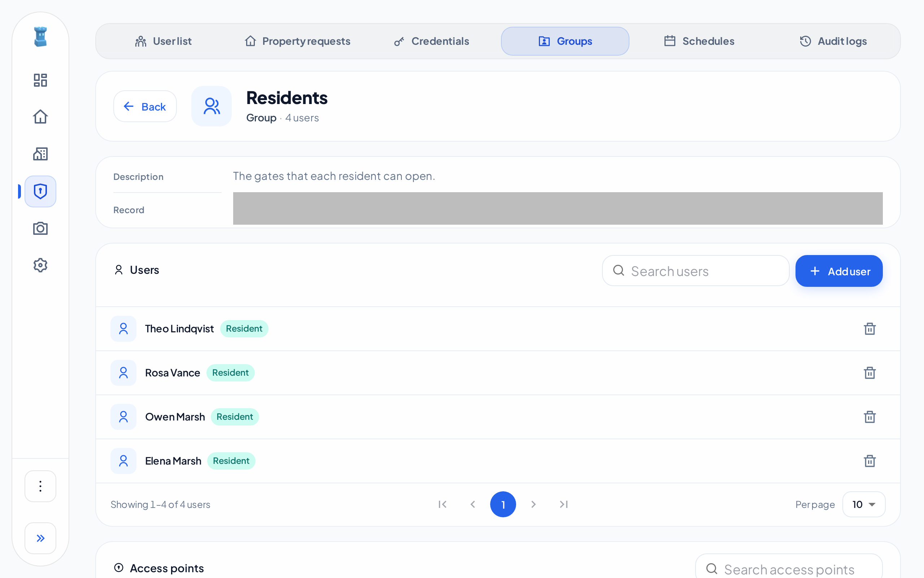The image size is (924, 578).
Task: View the Audit logs tab
Action: point(833,41)
